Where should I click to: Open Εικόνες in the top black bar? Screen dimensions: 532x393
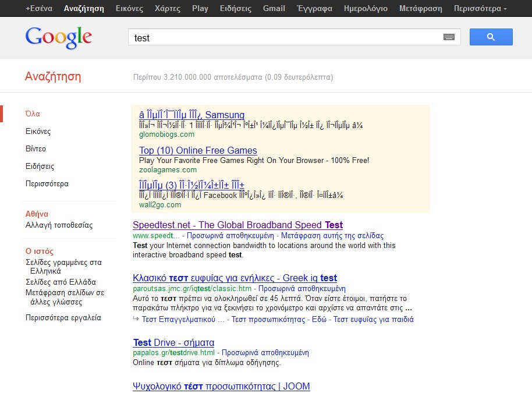click(x=129, y=9)
